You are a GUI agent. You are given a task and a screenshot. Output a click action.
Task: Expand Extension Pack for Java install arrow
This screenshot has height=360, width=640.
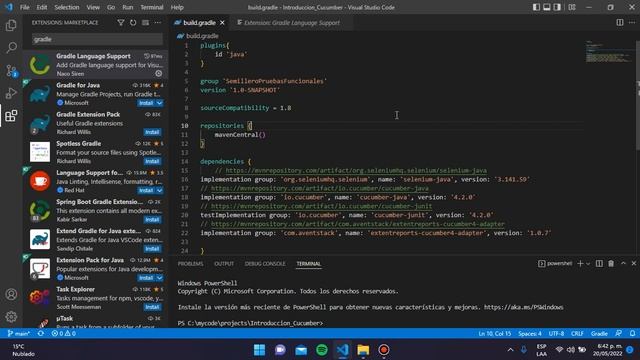coord(160,278)
